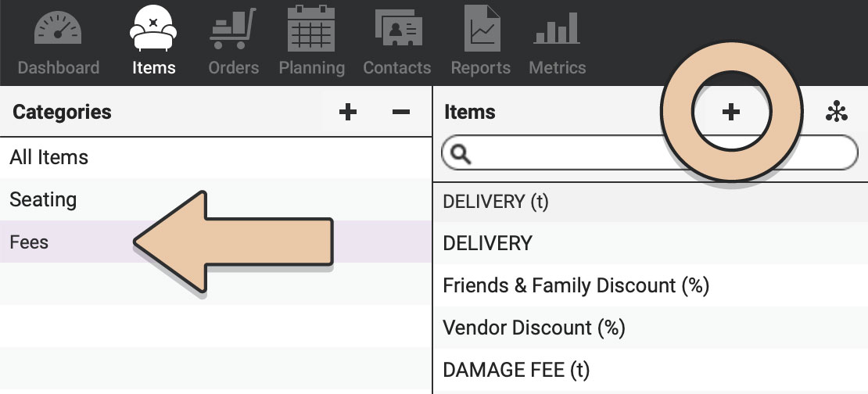Image resolution: width=868 pixels, height=394 pixels.
Task: Select the Items armchair icon
Action: [x=153, y=28]
